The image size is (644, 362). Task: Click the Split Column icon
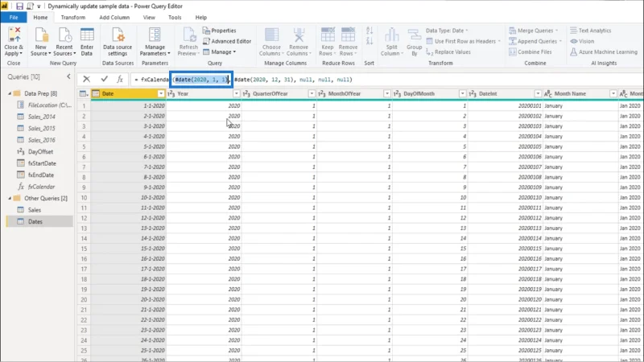[x=391, y=35]
